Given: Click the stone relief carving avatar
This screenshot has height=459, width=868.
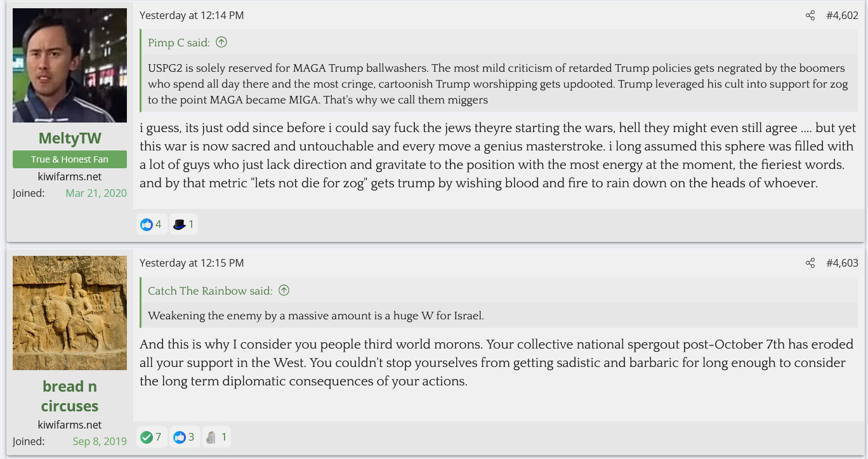Looking at the screenshot, I should pos(70,312).
